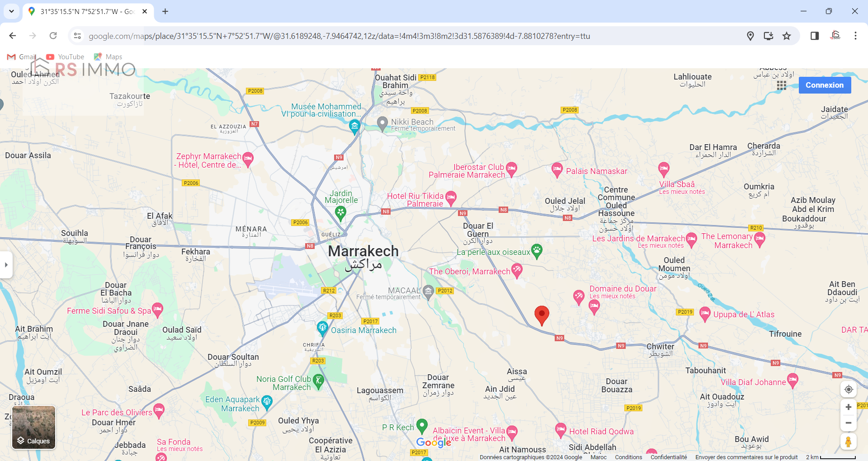The height and width of the screenshot is (461, 868).
Task: Select the Iberostar Club Palmeraie Marrakech marker
Action: (511, 169)
